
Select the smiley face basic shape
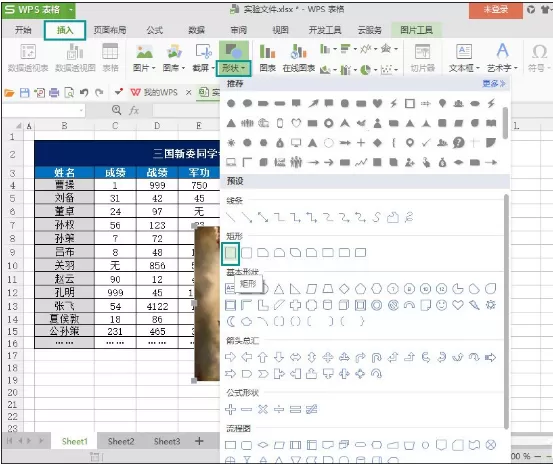[442, 305]
